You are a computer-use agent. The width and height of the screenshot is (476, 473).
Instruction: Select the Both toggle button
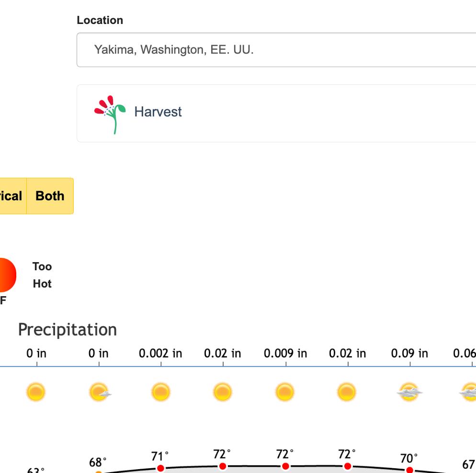click(50, 196)
